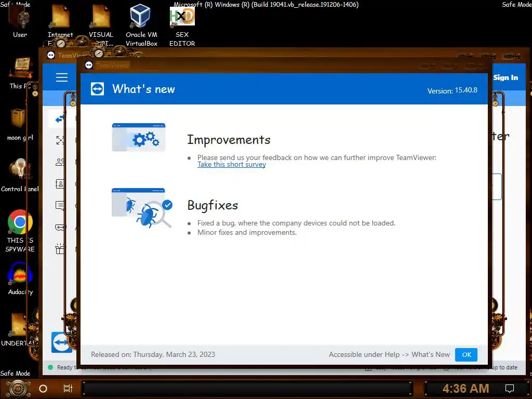Click Sign In in TeamViewer main window
532x399 pixels.
click(x=506, y=78)
